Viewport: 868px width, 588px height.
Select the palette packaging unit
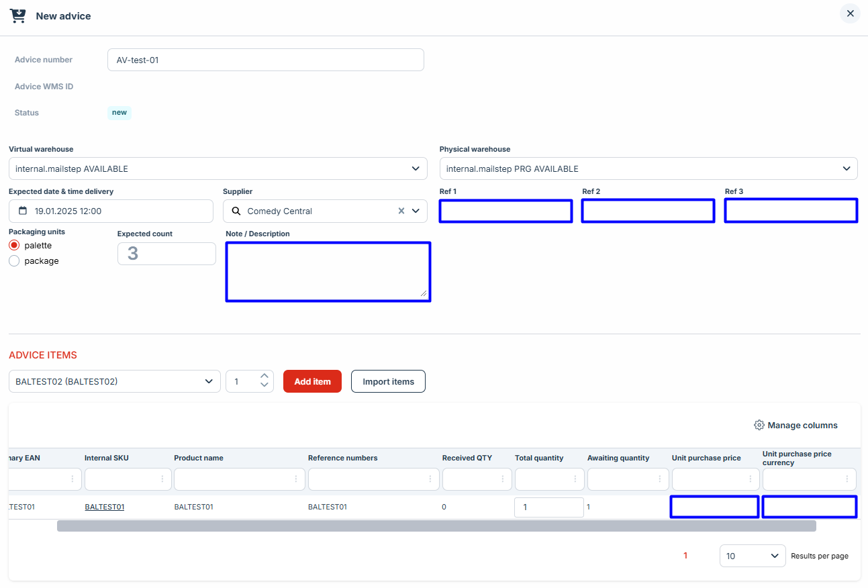[14, 246]
